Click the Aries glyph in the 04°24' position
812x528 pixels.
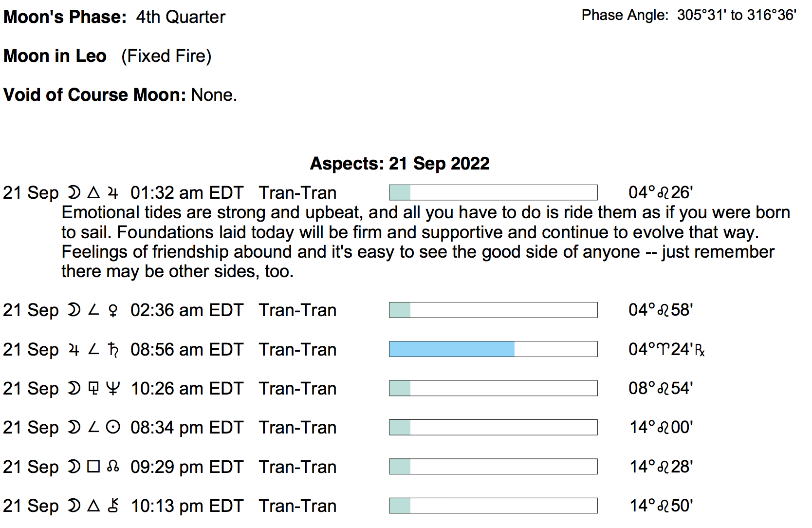tap(663, 350)
